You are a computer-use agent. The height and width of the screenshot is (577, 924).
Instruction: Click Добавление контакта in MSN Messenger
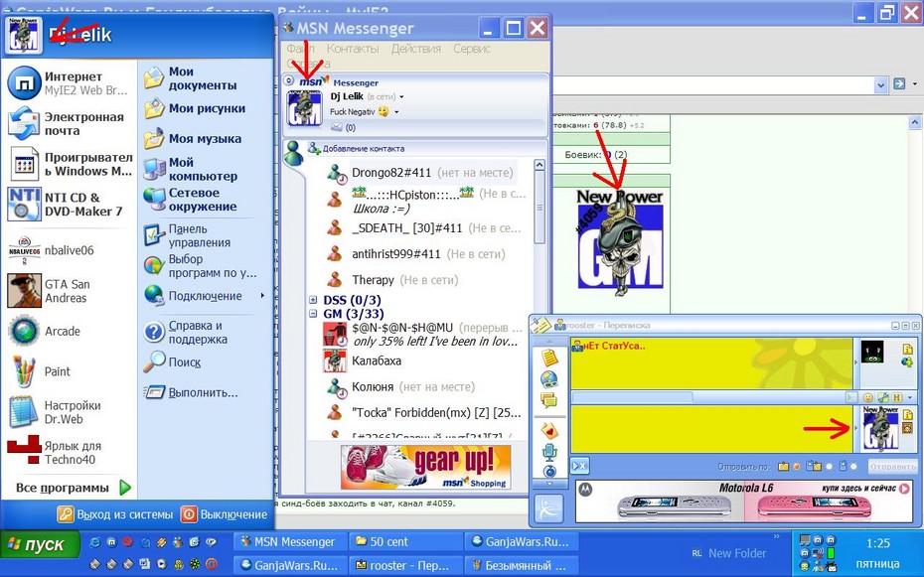pos(357,149)
